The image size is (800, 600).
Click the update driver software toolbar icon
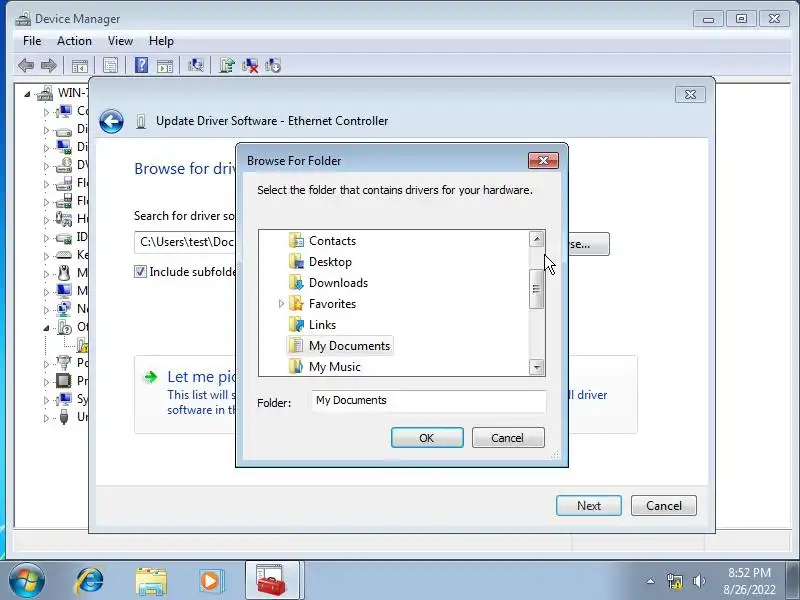tap(227, 65)
